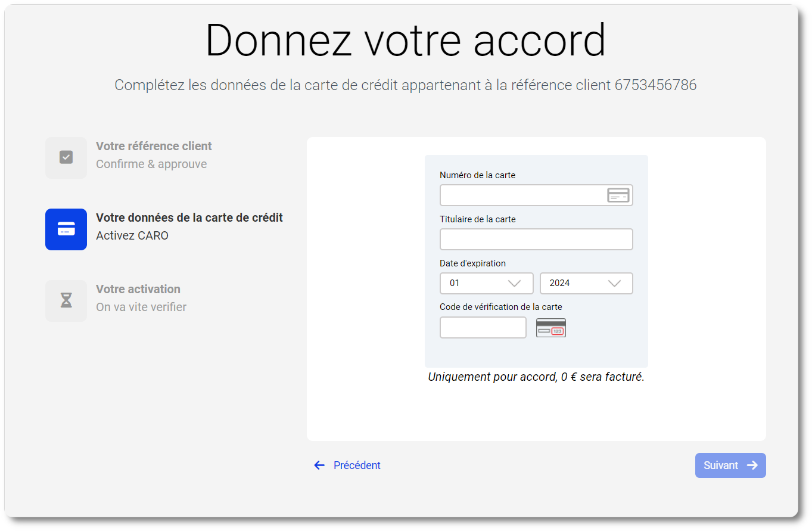The height and width of the screenshot is (531, 812).
Task: Click the checkmark icon for Votre référence client
Action: click(x=66, y=158)
